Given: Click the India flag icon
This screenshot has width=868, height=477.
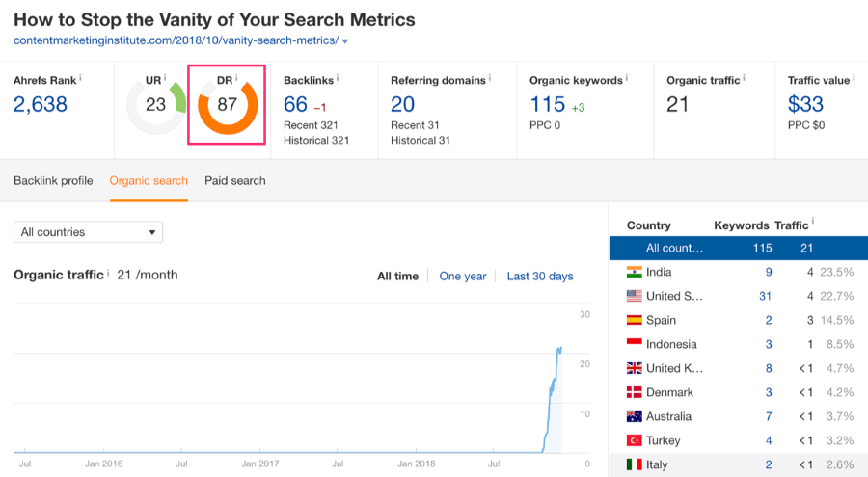Looking at the screenshot, I should point(634,272).
